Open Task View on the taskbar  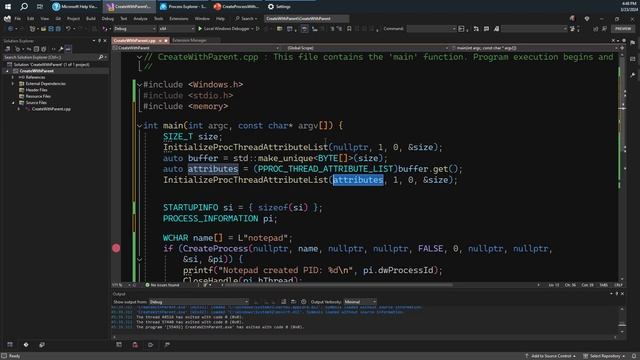tap(40, 6)
